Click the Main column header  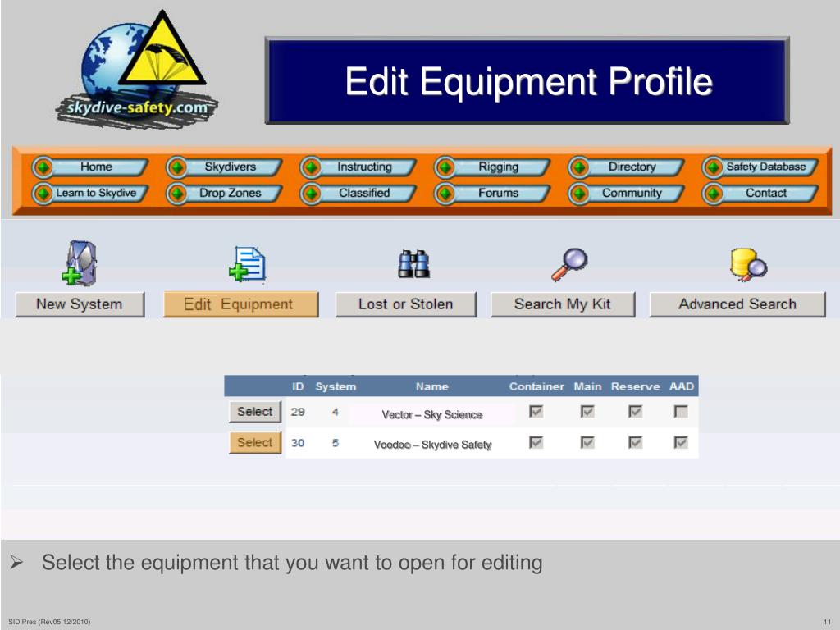(587, 386)
